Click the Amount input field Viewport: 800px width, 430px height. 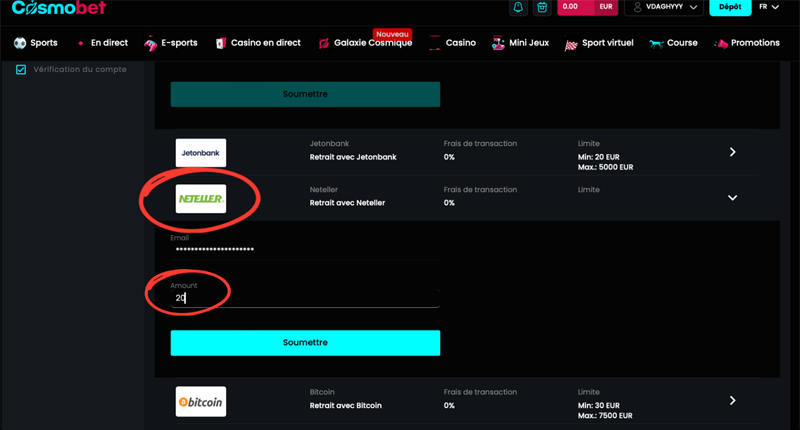pyautogui.click(x=305, y=298)
